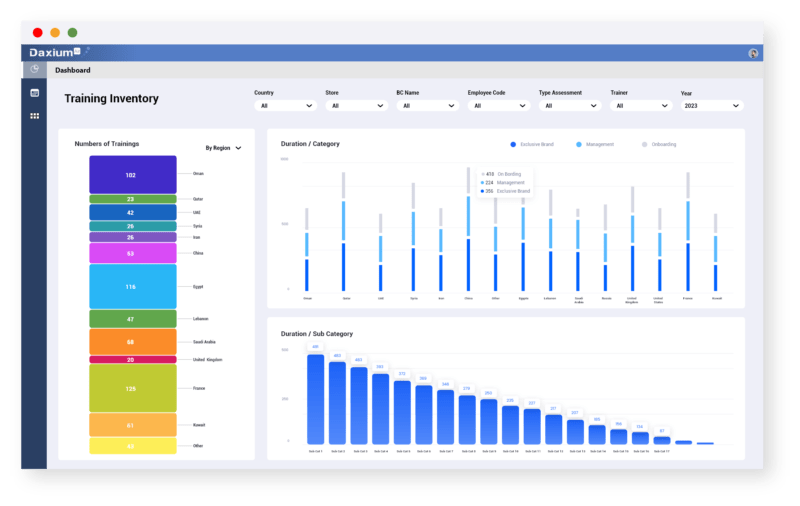Expand the Trainer filter dropdown
Viewport: 800px width, 506px height.
641,106
